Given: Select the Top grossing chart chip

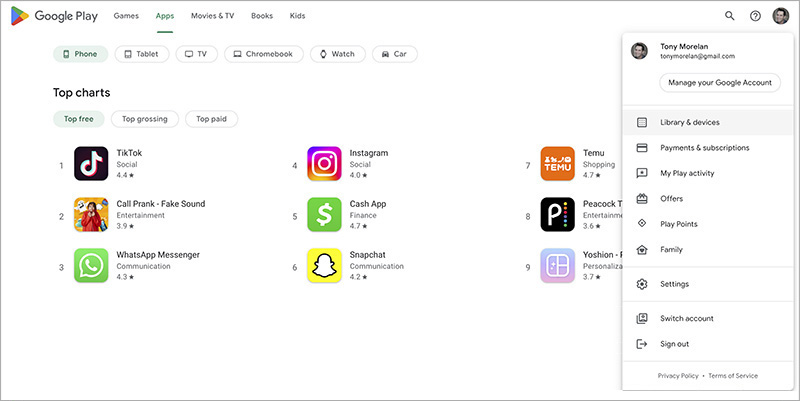Looking at the screenshot, I should [x=145, y=119].
